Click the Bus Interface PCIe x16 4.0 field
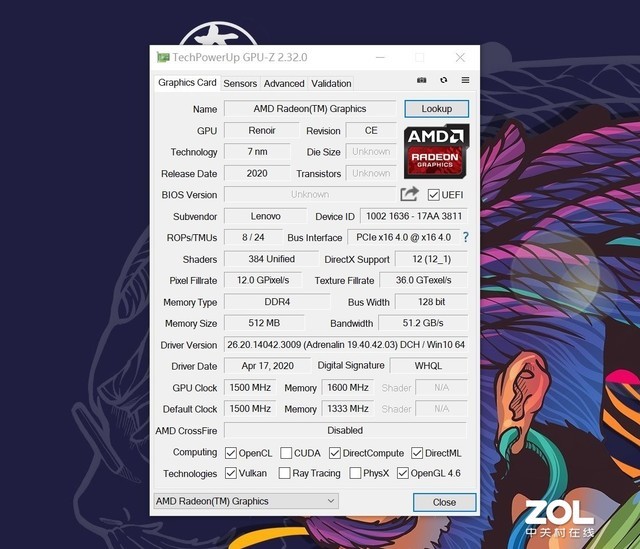The width and height of the screenshot is (640, 549). (403, 237)
